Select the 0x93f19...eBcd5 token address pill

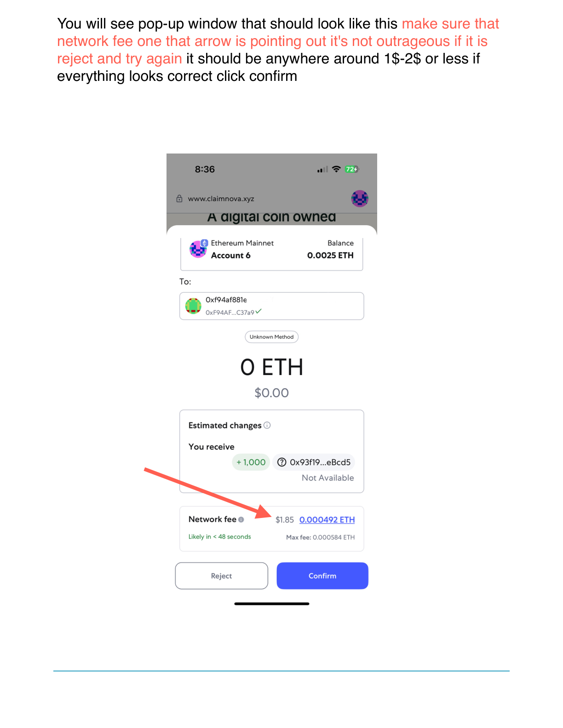tap(315, 462)
